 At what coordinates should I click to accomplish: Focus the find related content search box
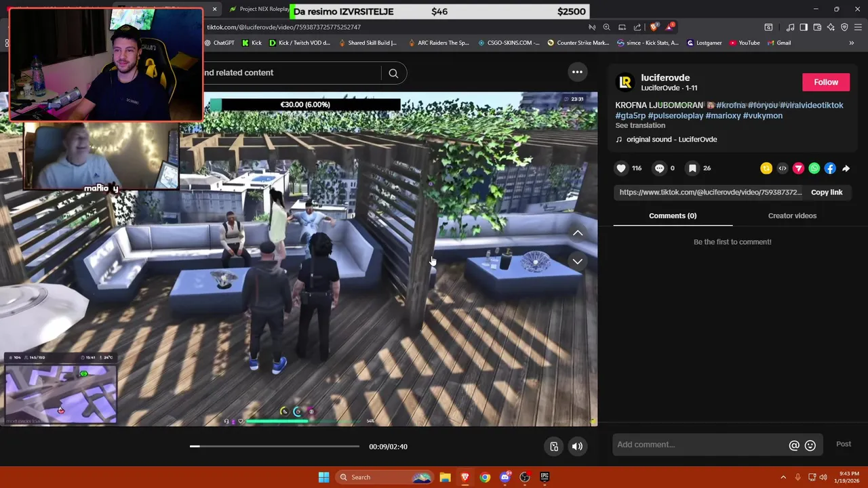click(x=293, y=73)
